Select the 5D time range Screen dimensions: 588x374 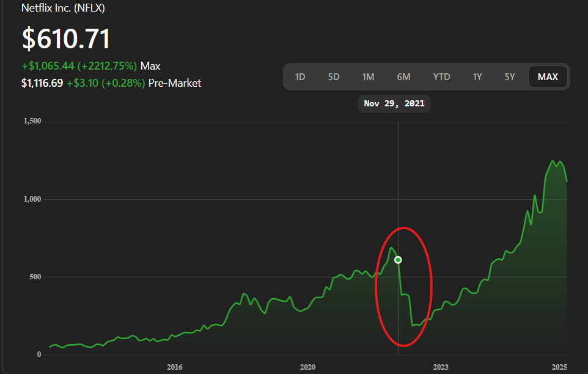click(334, 77)
